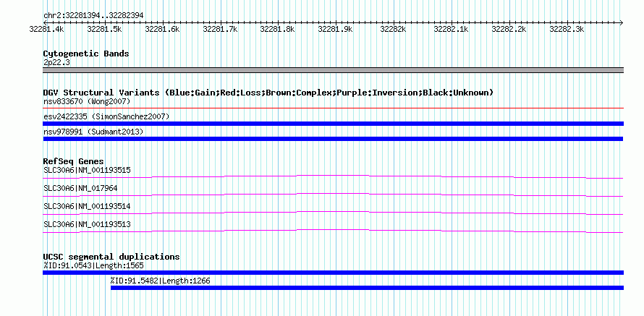
Task: Click the magenta NM_001193514 gene line
Action: (333, 213)
